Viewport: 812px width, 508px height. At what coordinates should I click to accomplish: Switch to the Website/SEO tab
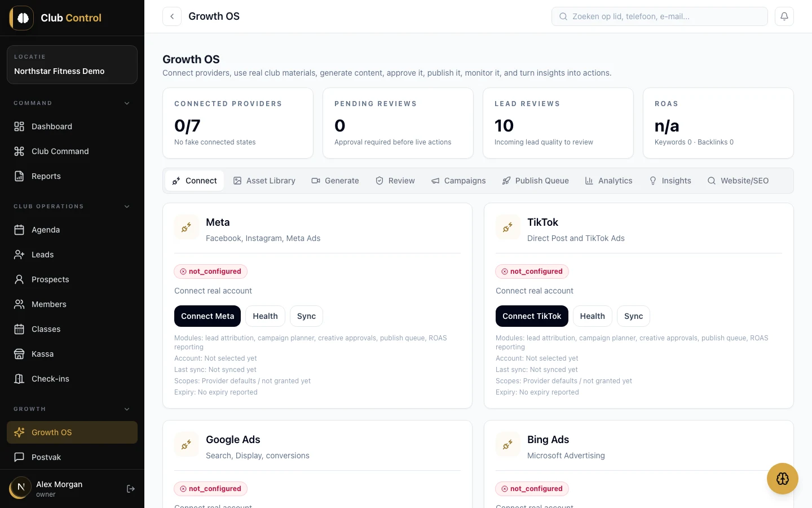click(738, 181)
